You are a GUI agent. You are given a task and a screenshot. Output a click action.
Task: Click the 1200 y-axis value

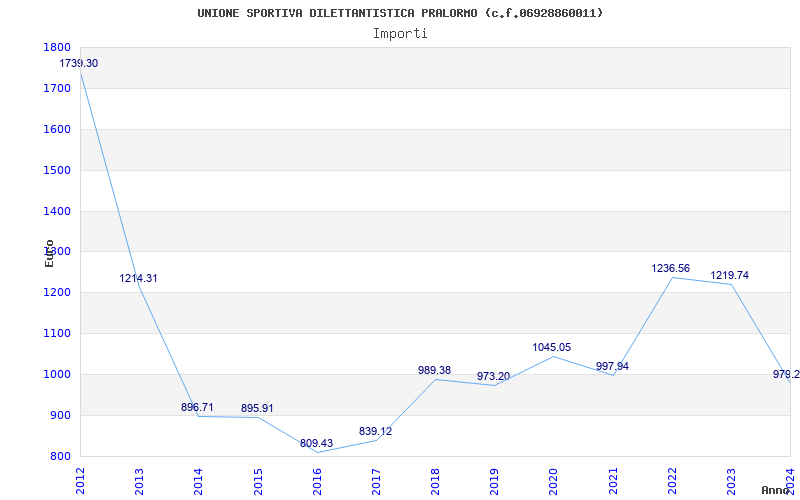55,293
